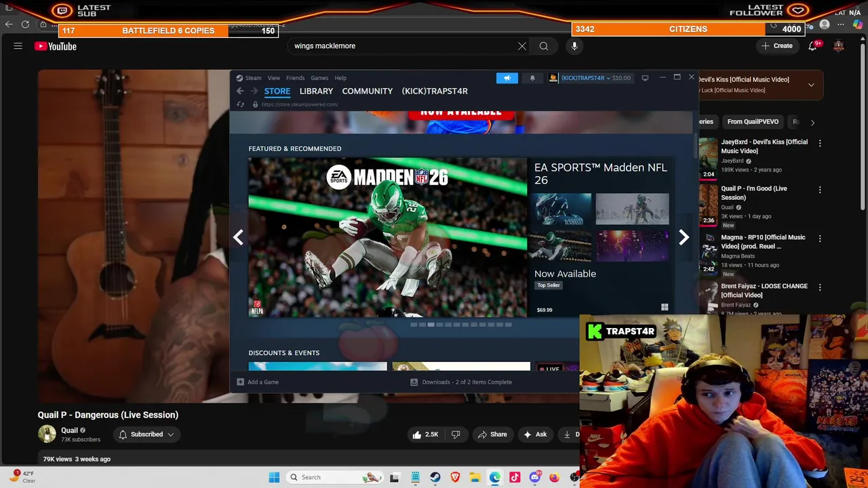868x488 pixels.
Task: Open Quail P I'm Good video thumbnail
Action: click(709, 205)
